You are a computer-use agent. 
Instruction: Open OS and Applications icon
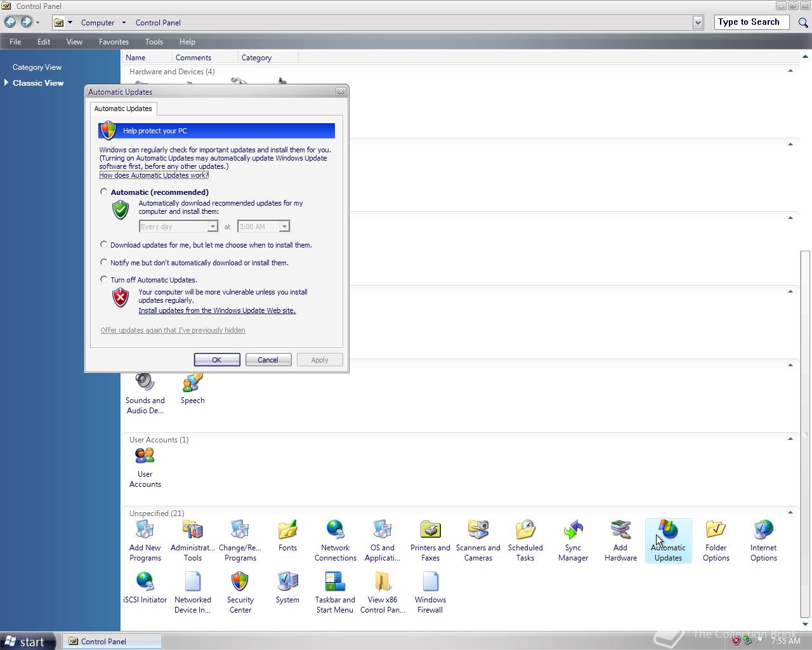pos(383,541)
